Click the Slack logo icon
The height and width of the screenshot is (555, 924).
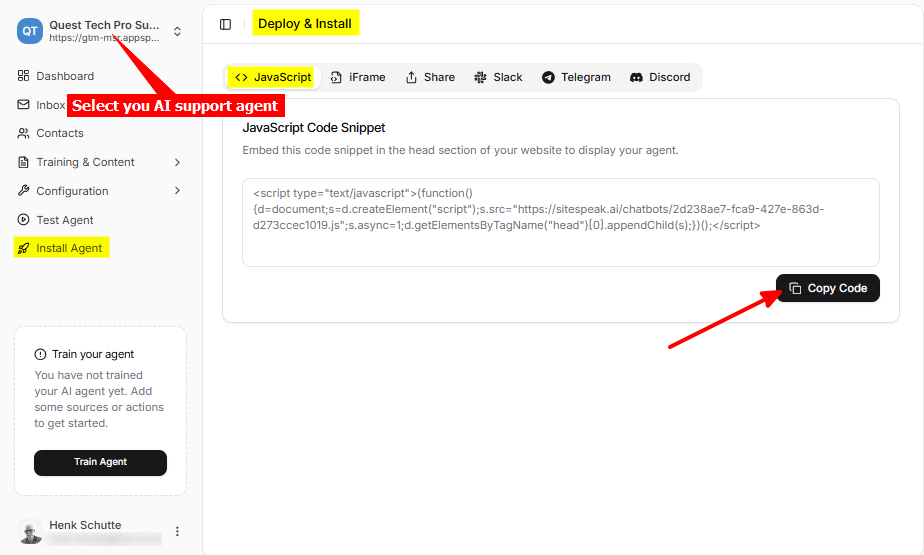480,77
